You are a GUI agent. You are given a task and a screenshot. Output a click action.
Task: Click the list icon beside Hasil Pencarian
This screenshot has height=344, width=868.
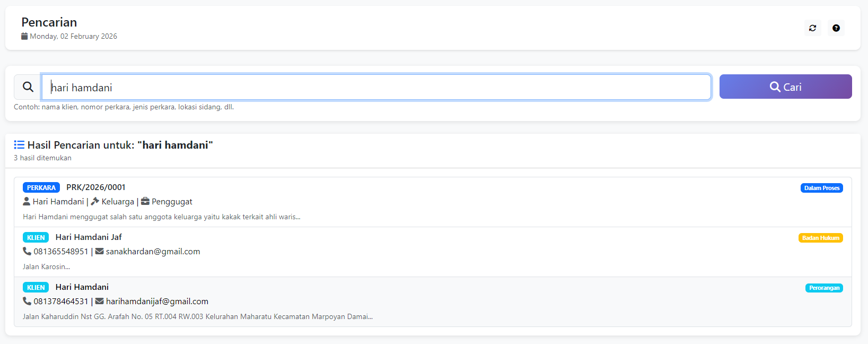tap(19, 145)
